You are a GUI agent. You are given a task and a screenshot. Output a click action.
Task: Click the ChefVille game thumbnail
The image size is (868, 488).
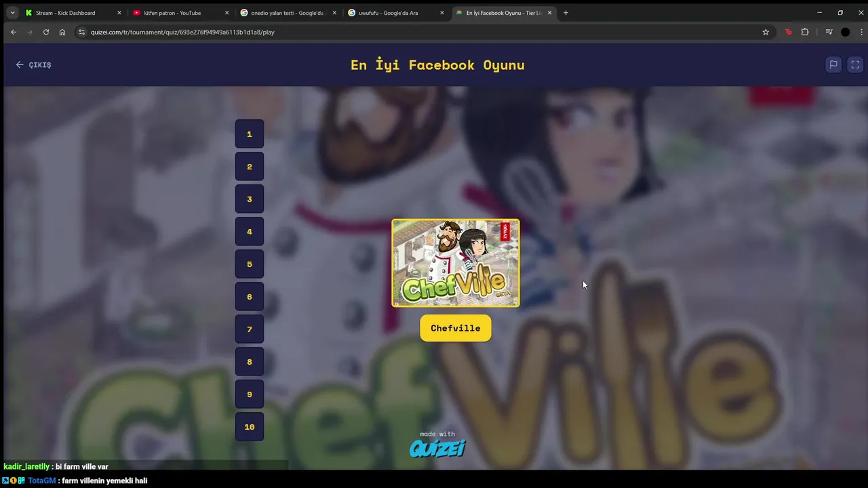pyautogui.click(x=456, y=263)
